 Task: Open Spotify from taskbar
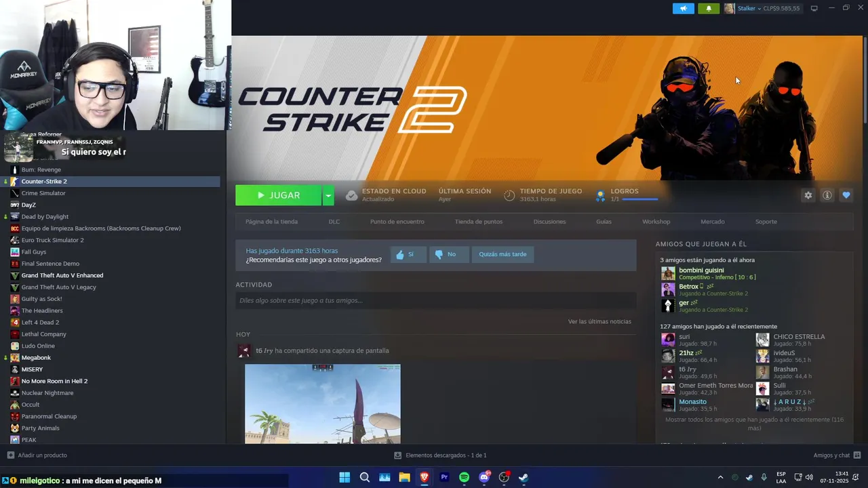[x=465, y=477]
